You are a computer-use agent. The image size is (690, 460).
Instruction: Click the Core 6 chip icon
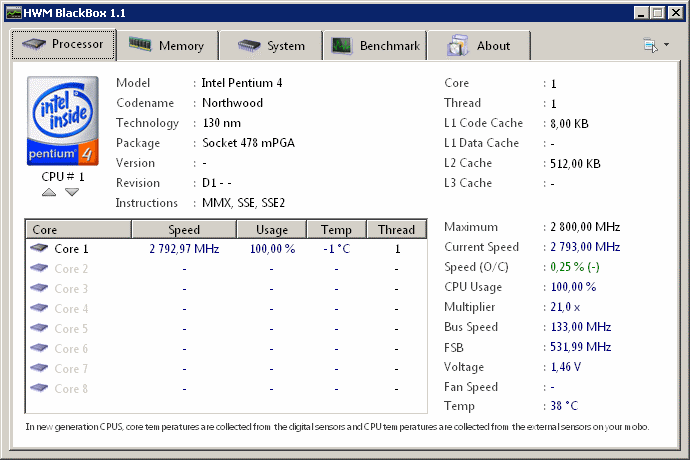pos(39,348)
